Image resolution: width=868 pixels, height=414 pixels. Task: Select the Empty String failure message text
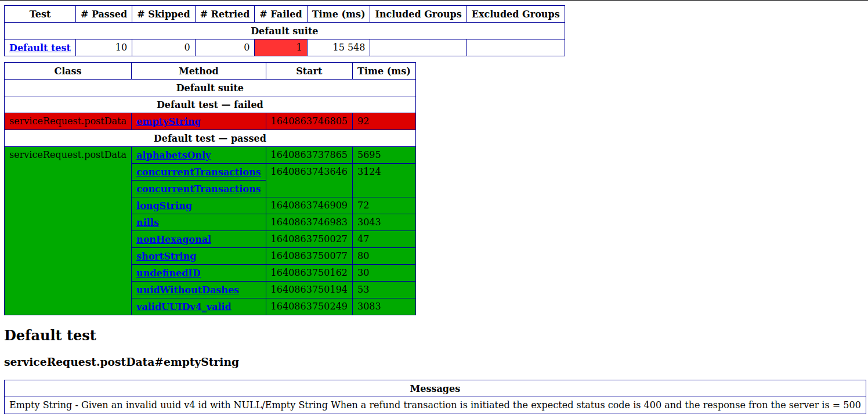point(435,405)
